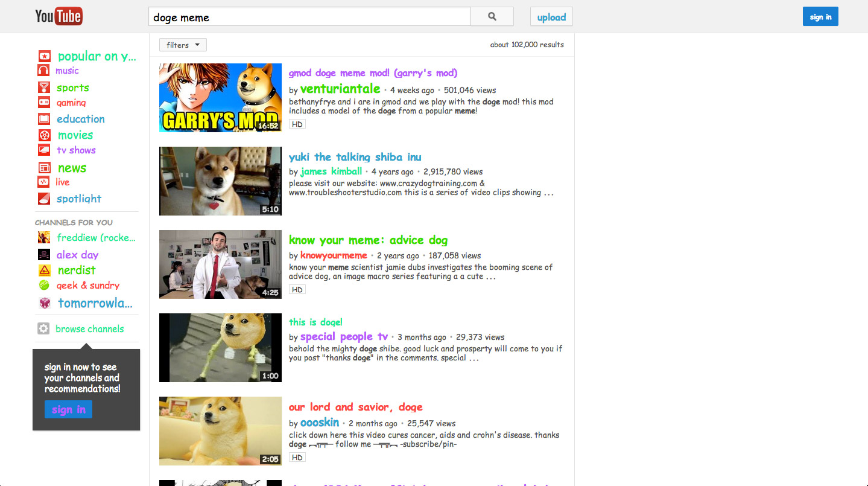The image size is (868, 486).
Task: Visit james kimball uploader channel
Action: point(331,171)
